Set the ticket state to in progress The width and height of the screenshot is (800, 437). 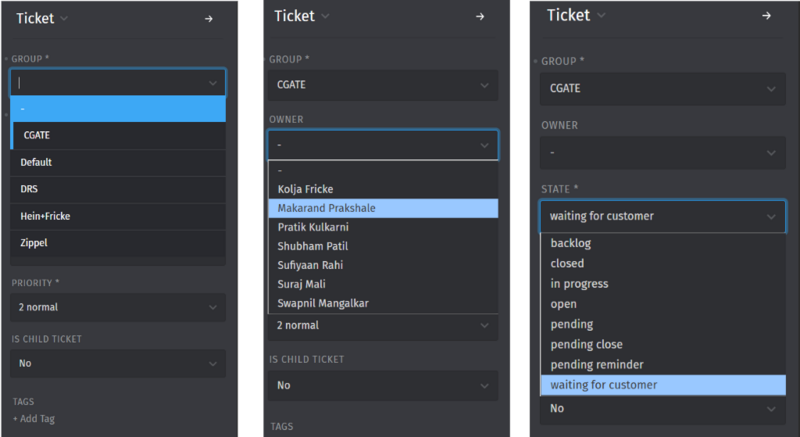tap(579, 284)
